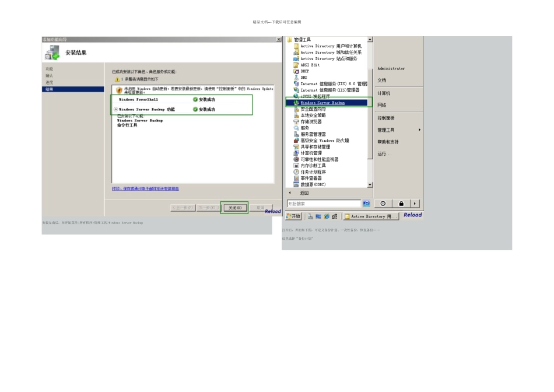Screen dimensions: 554x392
Task: Open Internet 信息服务 (IIS)管理器
Action: (326, 90)
